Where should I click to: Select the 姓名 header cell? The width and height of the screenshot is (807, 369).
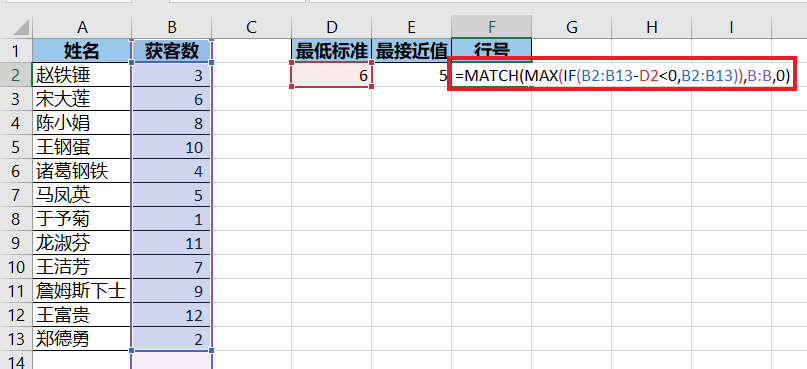[x=82, y=51]
